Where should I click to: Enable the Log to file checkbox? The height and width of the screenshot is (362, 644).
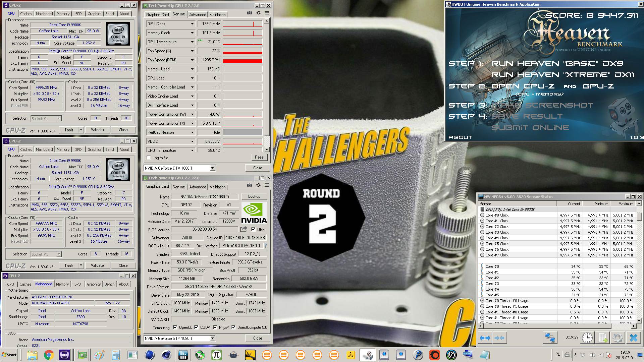[149, 158]
